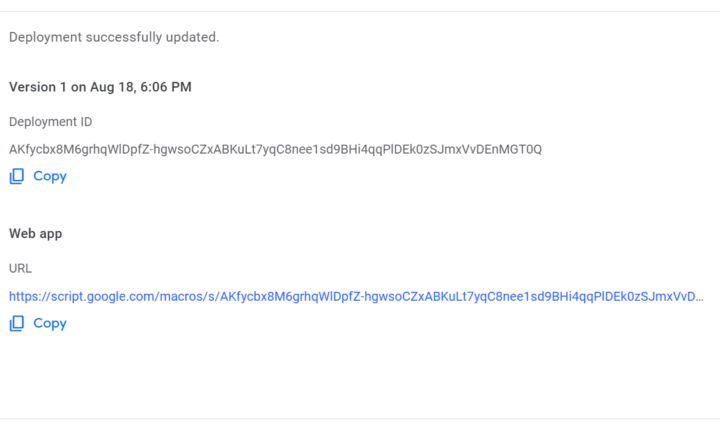Image resolution: width=720 pixels, height=430 pixels.
Task: Click the ellipsis ending the truncated URL
Action: (699, 297)
